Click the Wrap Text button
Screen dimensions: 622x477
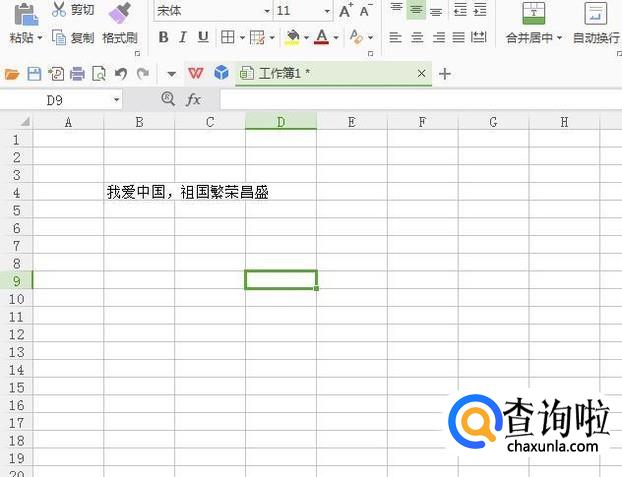point(595,24)
